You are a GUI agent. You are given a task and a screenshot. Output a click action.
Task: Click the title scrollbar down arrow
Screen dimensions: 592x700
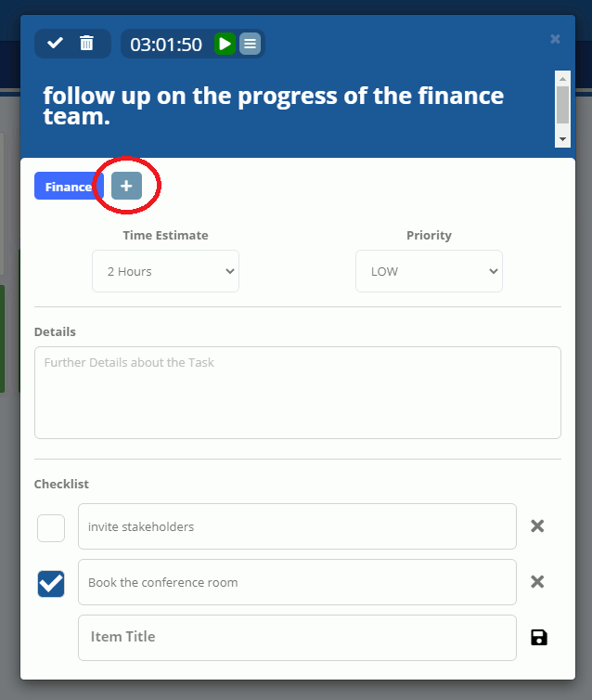tap(562, 139)
